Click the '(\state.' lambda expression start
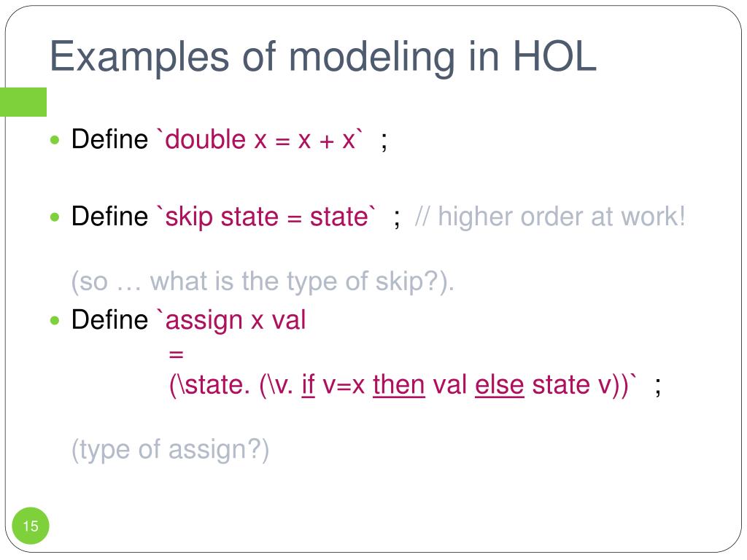The height and width of the screenshot is (560, 747). tap(209, 385)
